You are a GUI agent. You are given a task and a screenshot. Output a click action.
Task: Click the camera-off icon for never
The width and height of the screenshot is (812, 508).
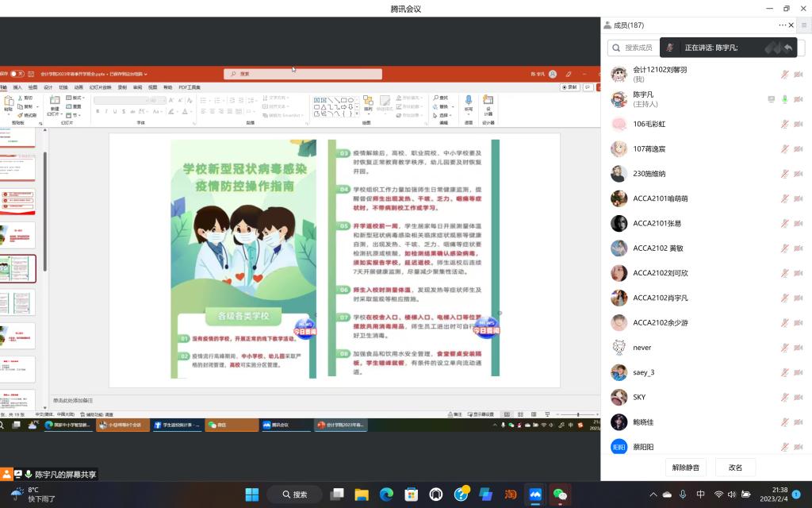799,348
